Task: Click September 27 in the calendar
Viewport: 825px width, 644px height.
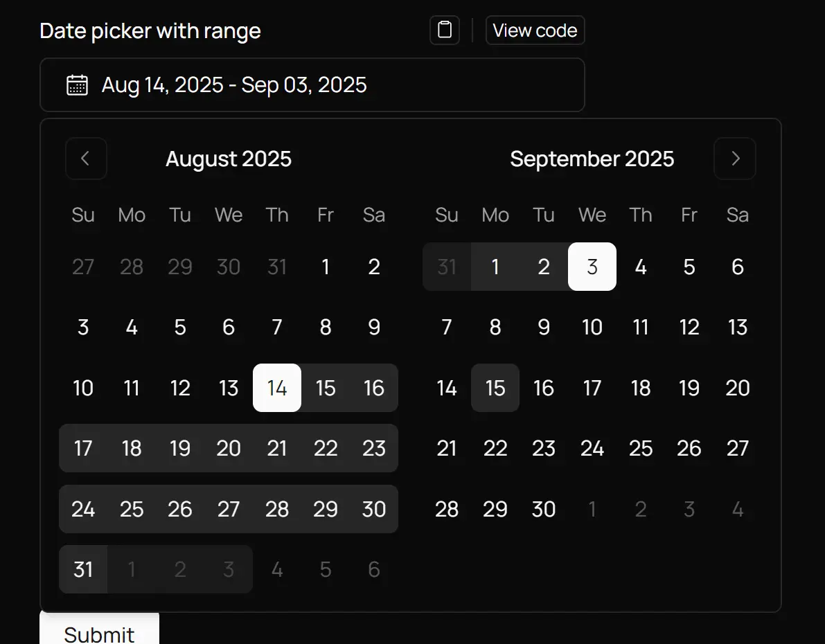Action: (x=738, y=448)
